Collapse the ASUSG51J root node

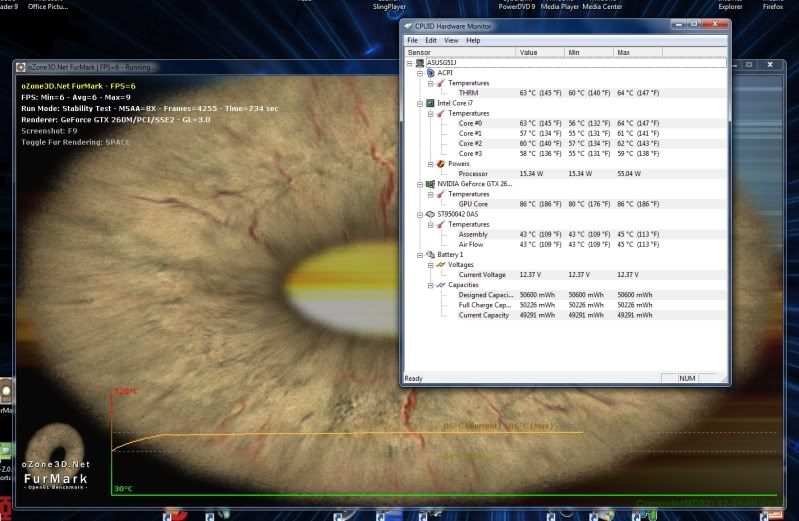pos(409,63)
